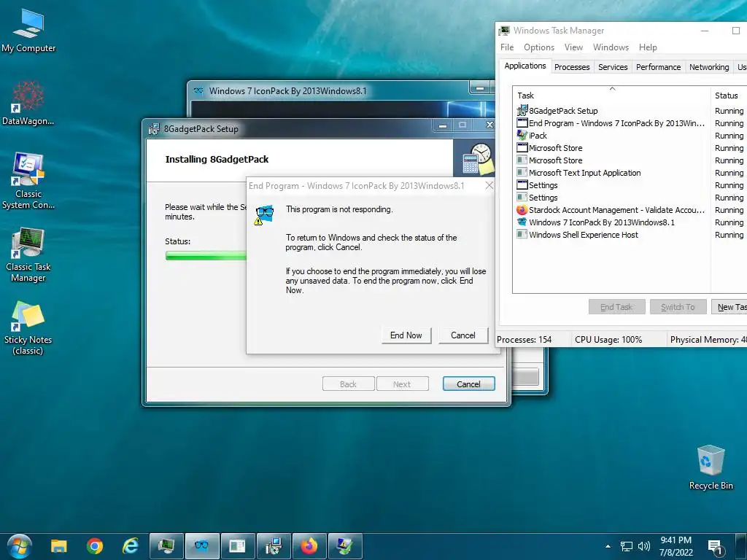This screenshot has height=560, width=747.
Task: Switch to the IconPack glasses taskbar button
Action: pos(202,545)
